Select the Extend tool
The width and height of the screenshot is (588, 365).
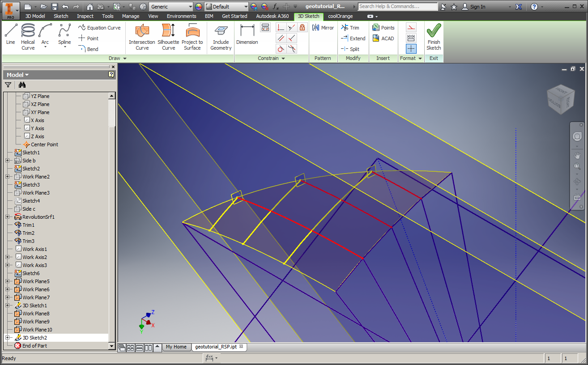tap(353, 38)
